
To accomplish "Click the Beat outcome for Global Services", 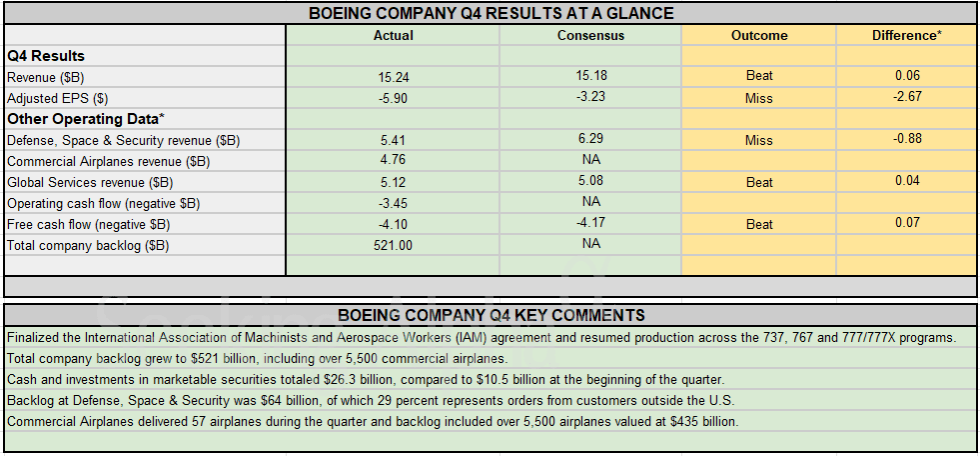I will tap(759, 182).
